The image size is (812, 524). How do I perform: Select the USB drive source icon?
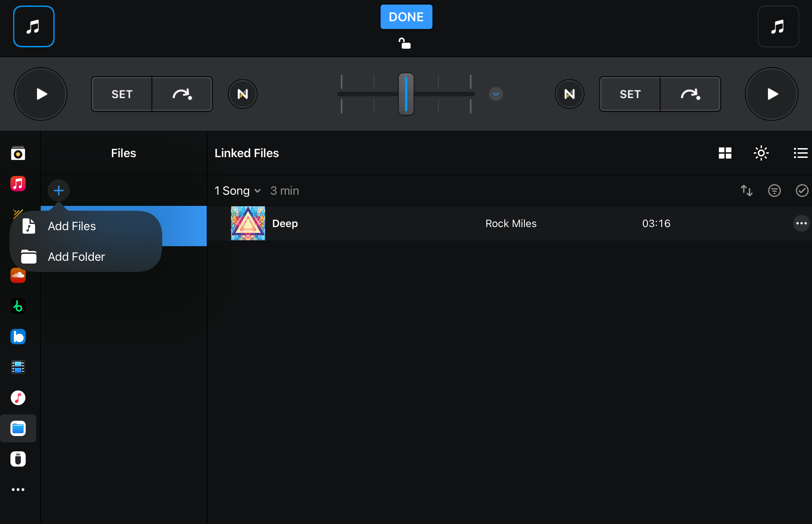[18, 459]
